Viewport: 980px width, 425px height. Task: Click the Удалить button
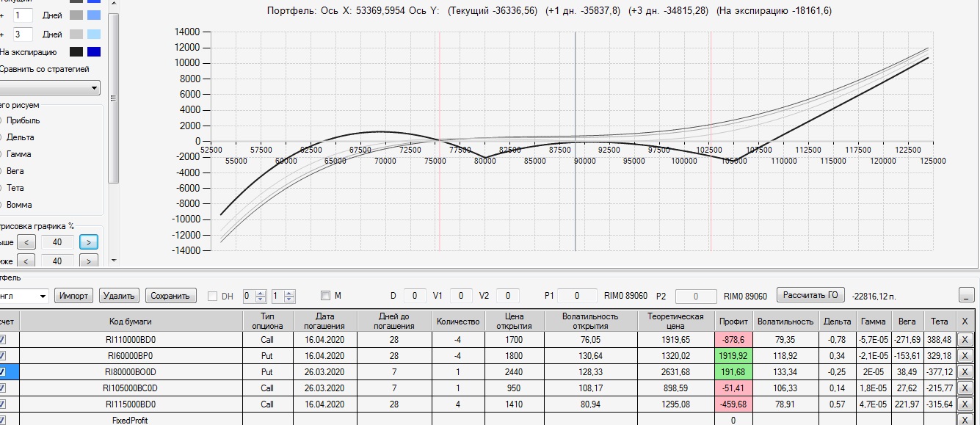119,296
